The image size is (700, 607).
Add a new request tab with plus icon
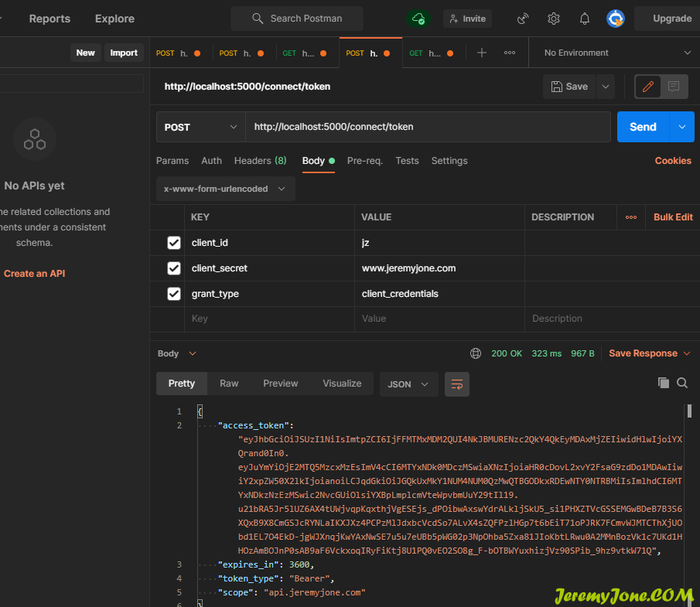pos(482,53)
